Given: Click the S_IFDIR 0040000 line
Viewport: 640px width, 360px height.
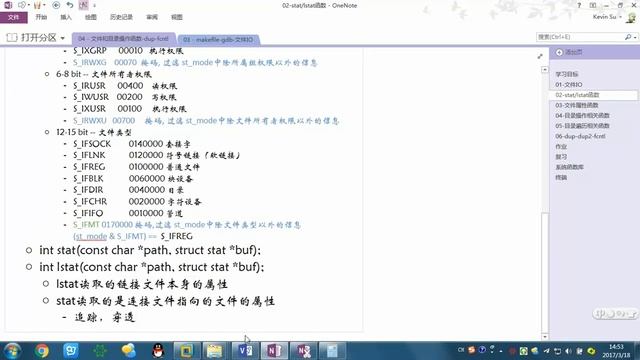Looking at the screenshot, I should tap(128, 190).
